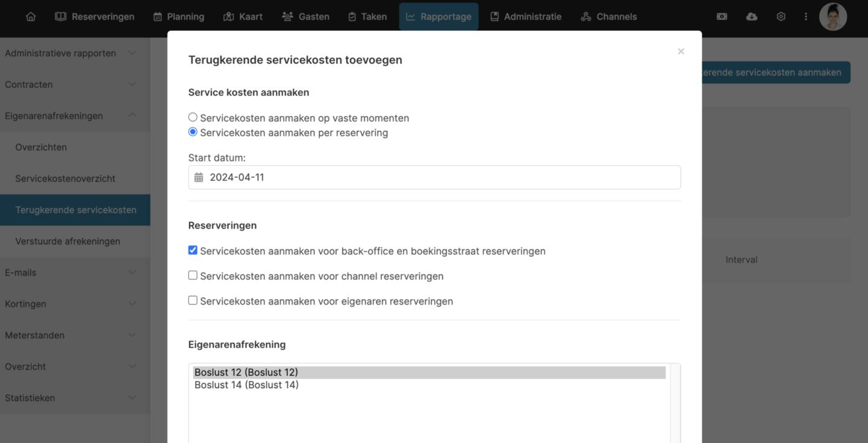Viewport: 868px width, 443px height.
Task: Uncheck back-office en boekingsstraat reserveringen checkbox
Action: (193, 250)
